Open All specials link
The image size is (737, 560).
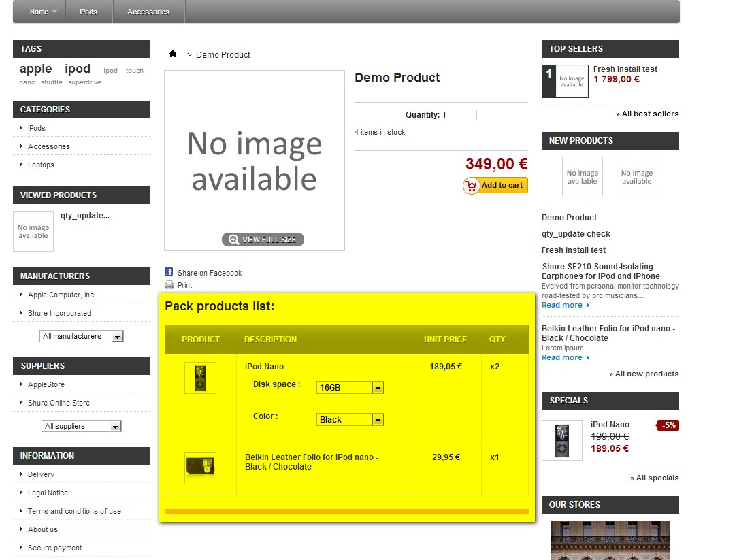pos(654,478)
